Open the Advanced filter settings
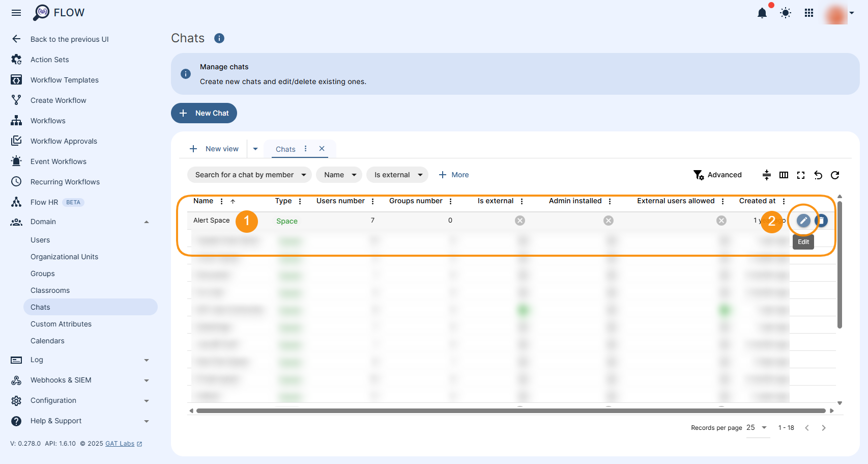The height and width of the screenshot is (464, 868). pos(718,175)
